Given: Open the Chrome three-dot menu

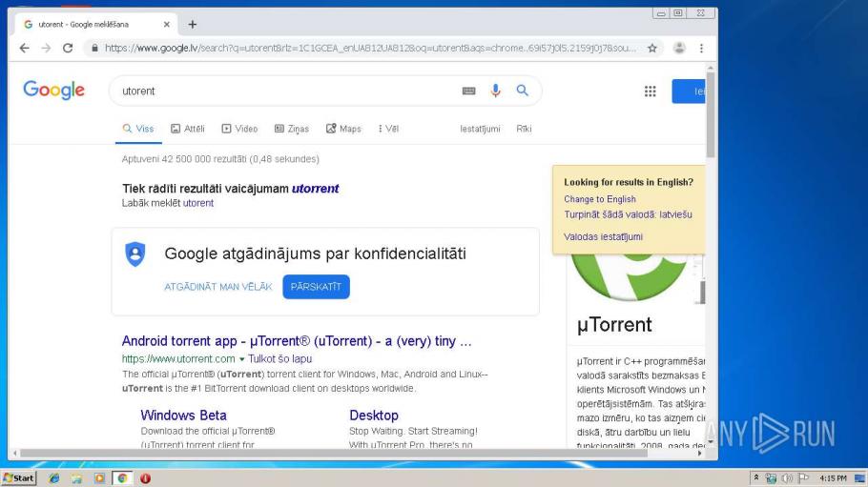Looking at the screenshot, I should (x=701, y=49).
